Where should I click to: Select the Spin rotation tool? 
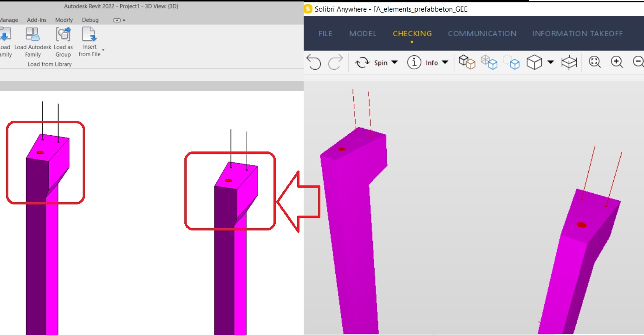coord(362,62)
